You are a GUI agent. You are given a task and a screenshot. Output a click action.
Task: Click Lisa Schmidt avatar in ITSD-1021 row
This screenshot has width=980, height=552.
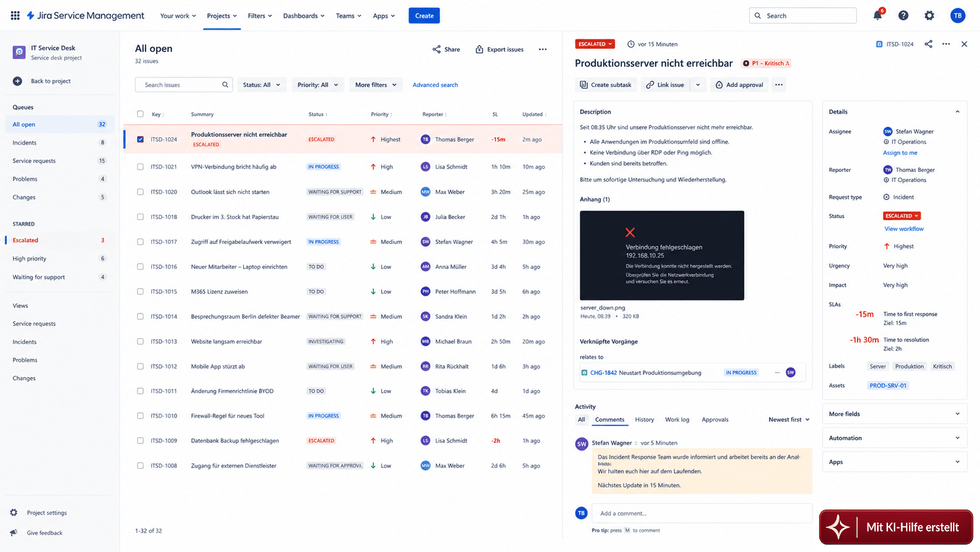click(426, 167)
